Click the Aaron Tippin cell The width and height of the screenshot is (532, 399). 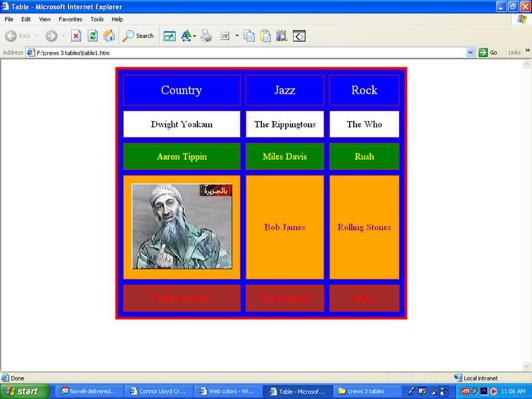tap(182, 156)
